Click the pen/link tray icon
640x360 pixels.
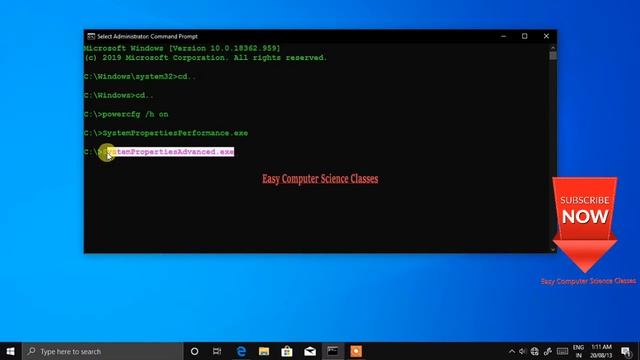pos(548,351)
